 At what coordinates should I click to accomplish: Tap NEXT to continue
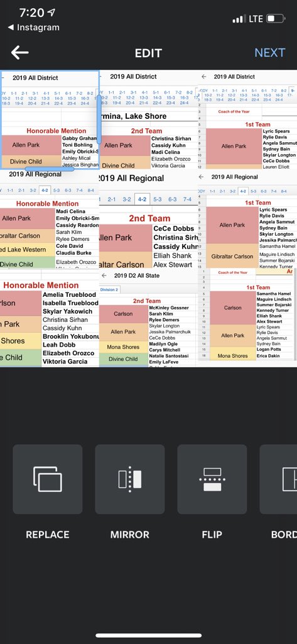click(269, 53)
